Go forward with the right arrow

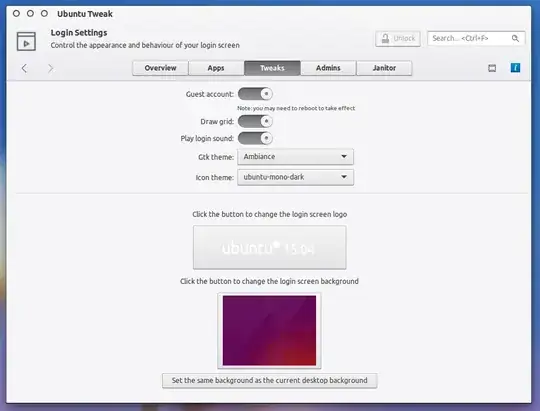(x=50, y=68)
